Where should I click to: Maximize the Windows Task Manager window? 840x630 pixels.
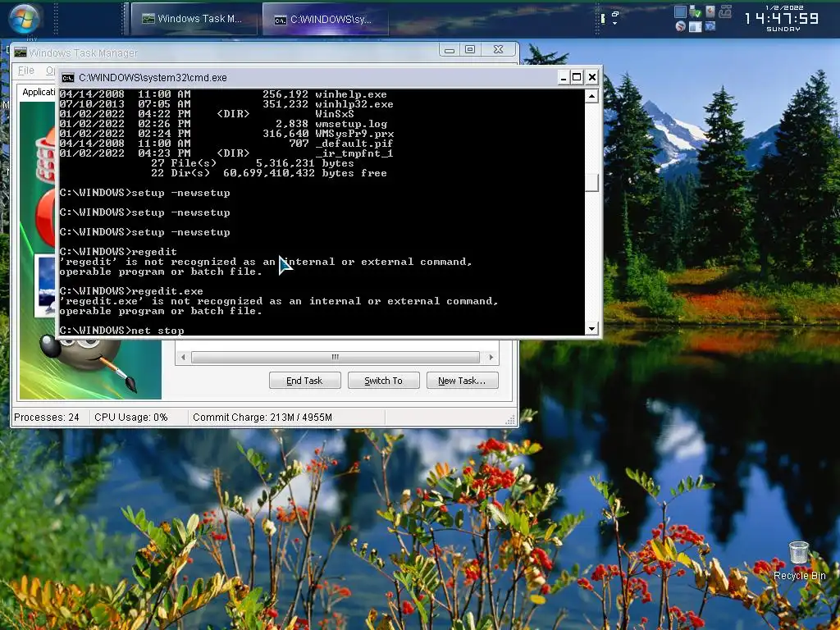click(x=470, y=50)
